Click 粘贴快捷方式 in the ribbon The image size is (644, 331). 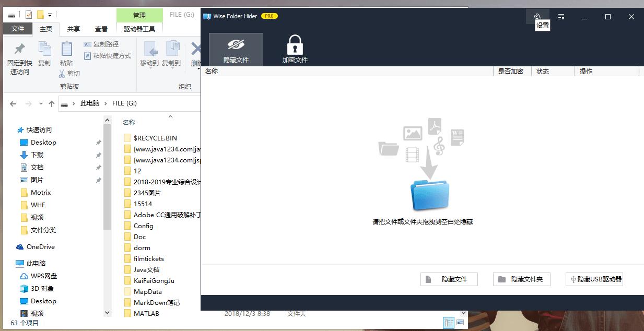[108, 56]
